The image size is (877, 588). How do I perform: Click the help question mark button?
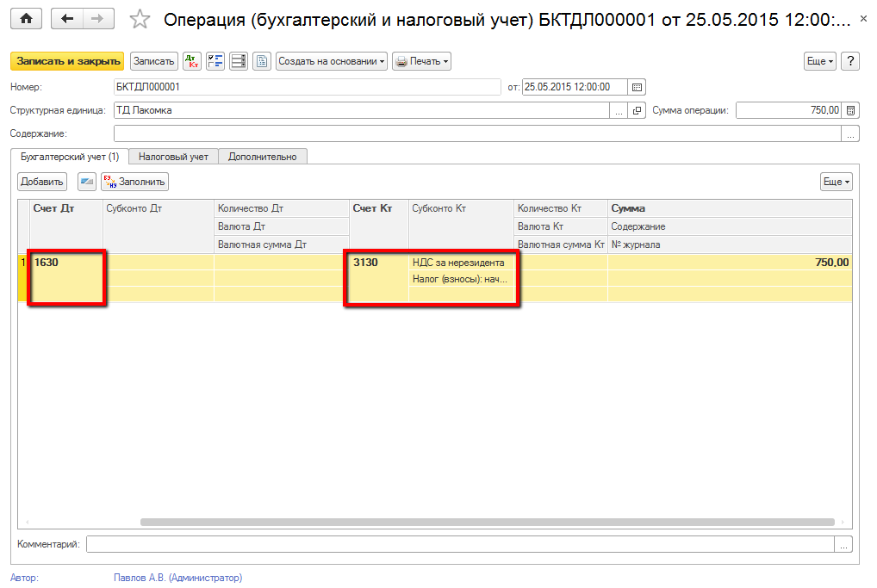pyautogui.click(x=850, y=61)
